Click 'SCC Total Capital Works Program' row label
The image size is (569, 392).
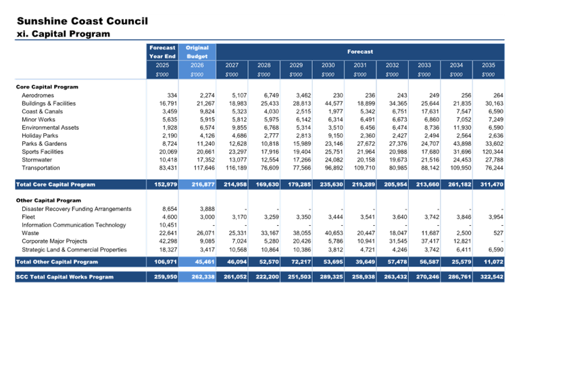point(64,277)
